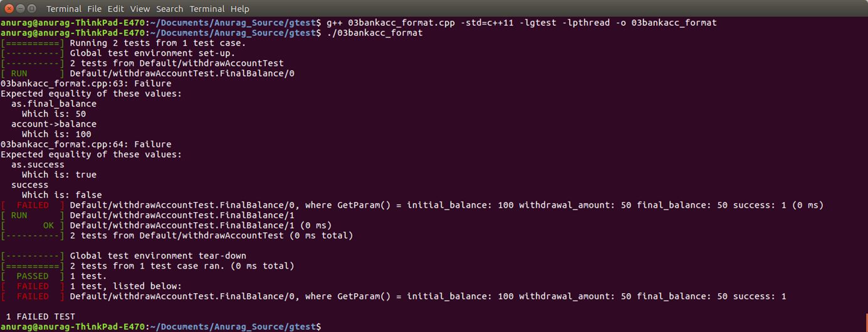Click the ./03bankacc_format run command

tap(375, 33)
